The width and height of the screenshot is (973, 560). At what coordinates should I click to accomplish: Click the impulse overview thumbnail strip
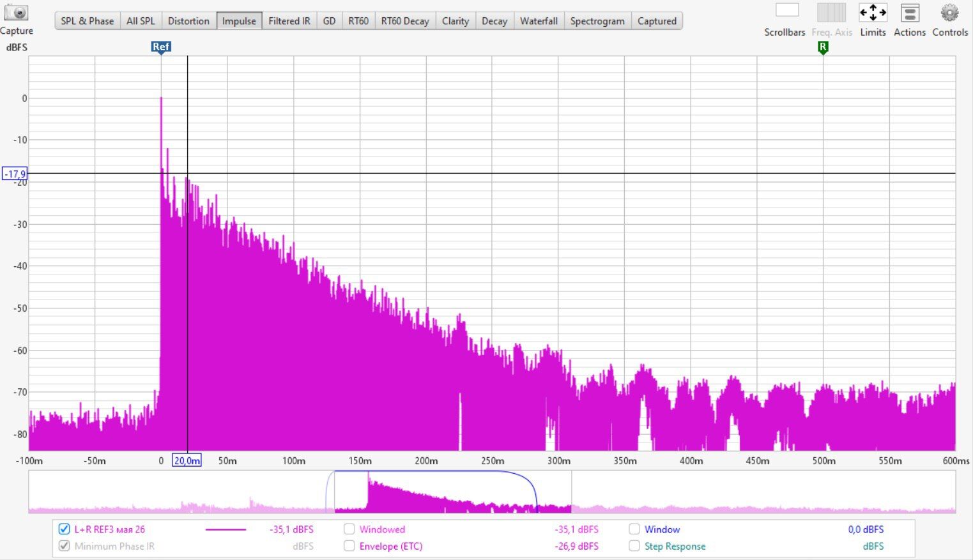pos(492,492)
